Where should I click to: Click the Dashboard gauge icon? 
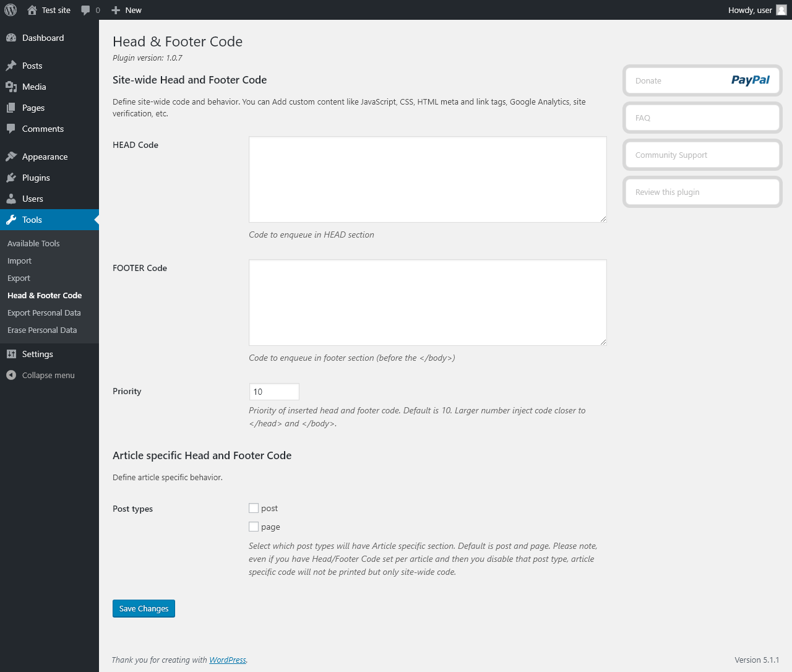click(x=11, y=38)
